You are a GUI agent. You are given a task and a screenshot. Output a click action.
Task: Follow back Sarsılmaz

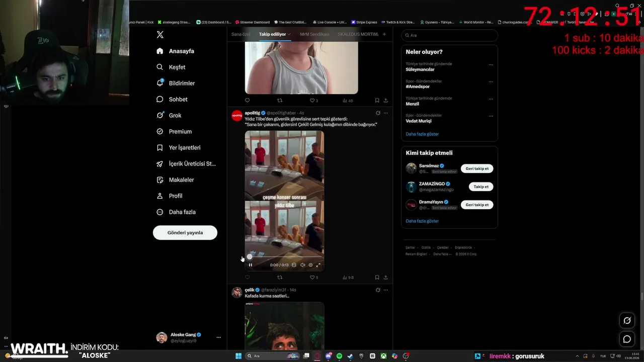[x=477, y=168]
